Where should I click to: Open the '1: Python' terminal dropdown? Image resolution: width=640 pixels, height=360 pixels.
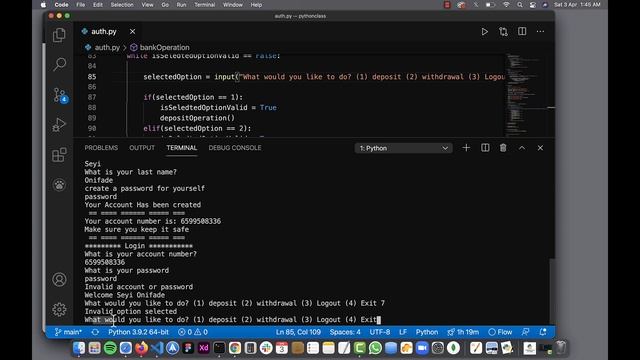[403, 148]
